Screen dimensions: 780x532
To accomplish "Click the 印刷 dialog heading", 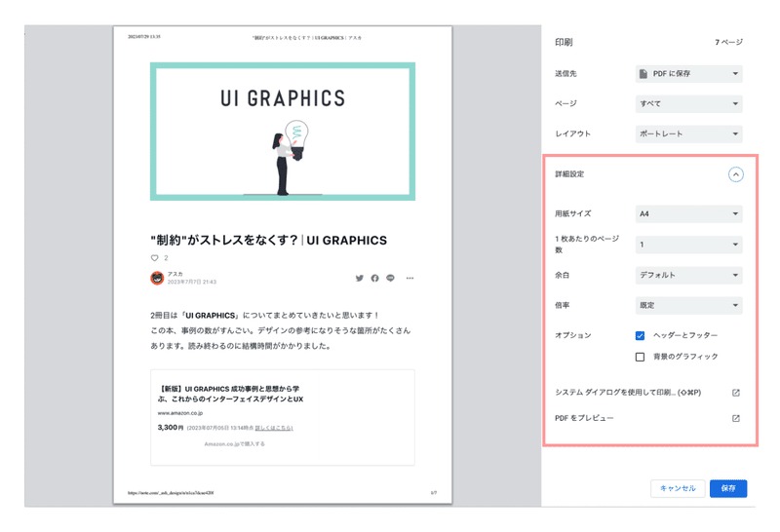I will tap(564, 42).
